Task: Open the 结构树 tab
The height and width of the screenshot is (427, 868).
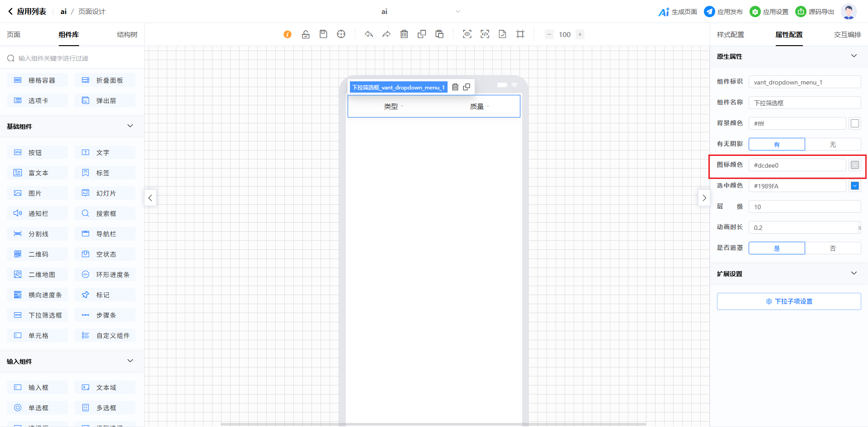Action: (127, 35)
